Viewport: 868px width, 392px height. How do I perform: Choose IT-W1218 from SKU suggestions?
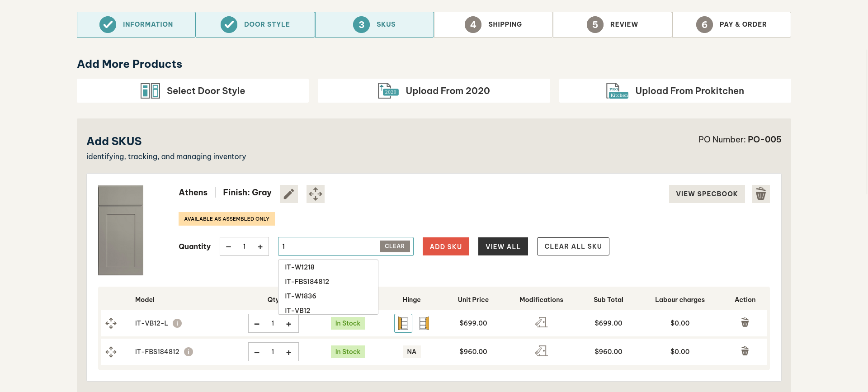pyautogui.click(x=300, y=267)
